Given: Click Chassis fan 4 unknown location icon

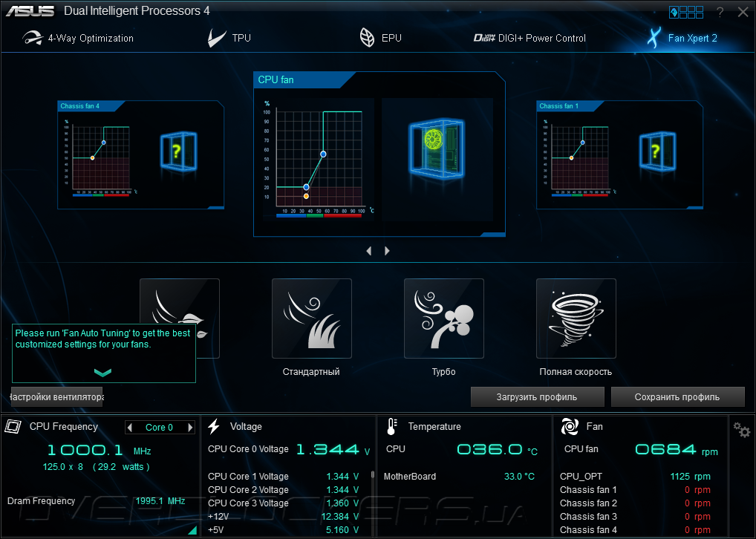Looking at the screenshot, I should [x=178, y=151].
